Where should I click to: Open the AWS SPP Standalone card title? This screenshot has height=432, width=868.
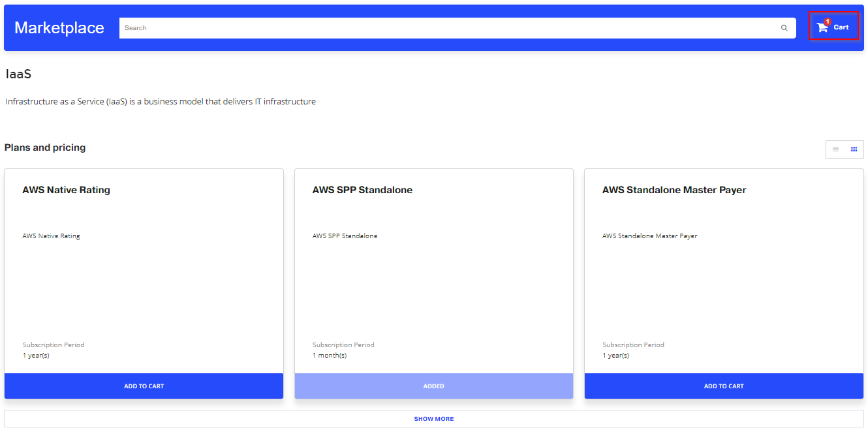(x=362, y=190)
